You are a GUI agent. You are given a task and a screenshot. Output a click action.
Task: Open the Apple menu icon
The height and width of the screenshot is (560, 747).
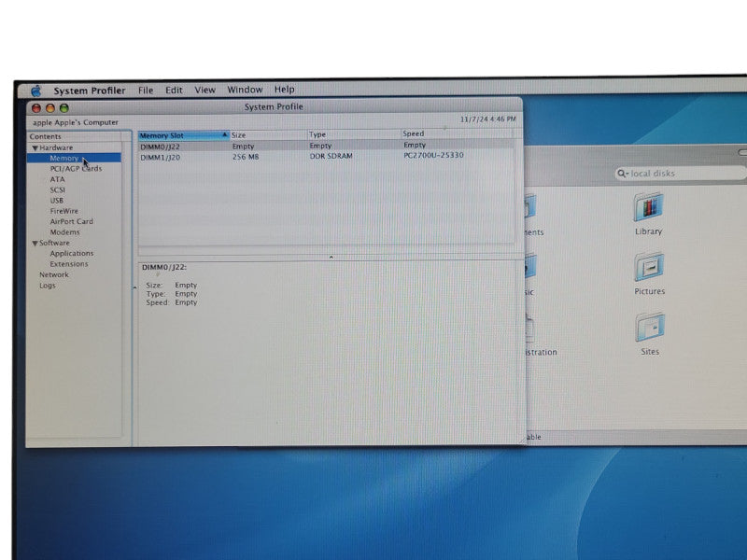[x=36, y=91]
